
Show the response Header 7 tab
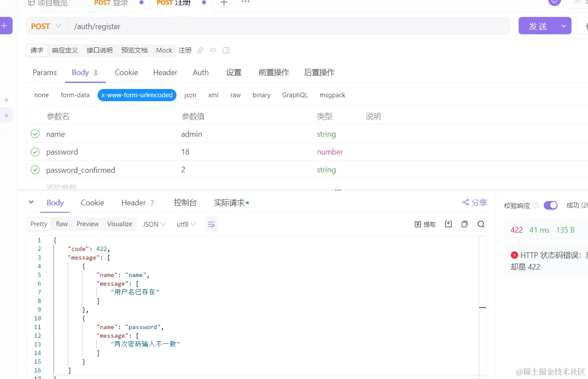click(x=138, y=203)
